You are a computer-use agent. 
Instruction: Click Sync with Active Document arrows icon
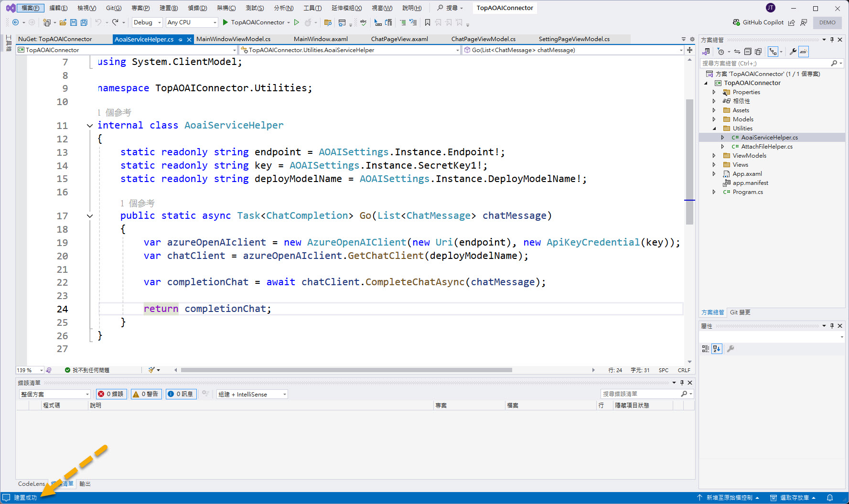(x=737, y=52)
